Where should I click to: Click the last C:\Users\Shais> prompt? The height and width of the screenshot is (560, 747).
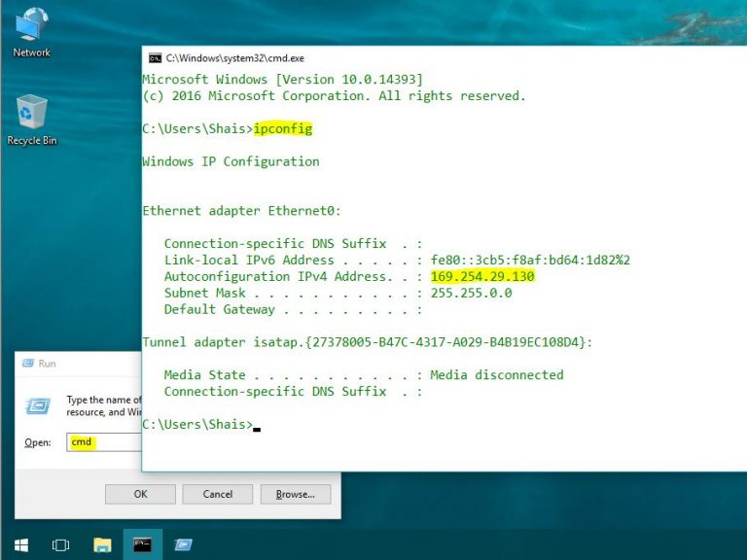point(197,424)
